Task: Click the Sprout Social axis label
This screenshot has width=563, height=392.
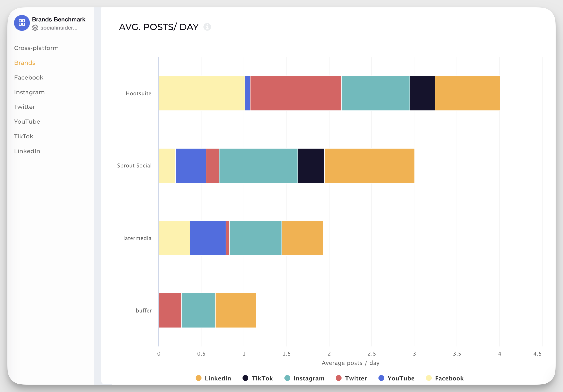Action: tap(134, 166)
